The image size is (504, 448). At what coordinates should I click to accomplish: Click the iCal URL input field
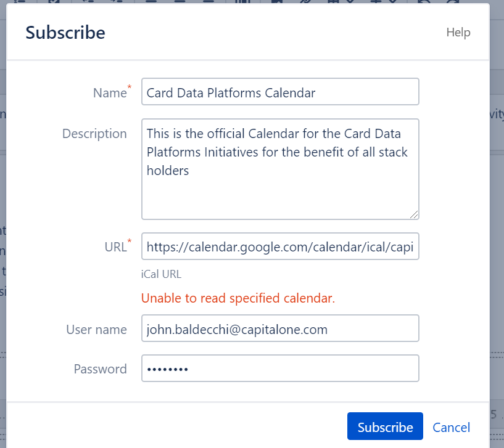tap(280, 246)
